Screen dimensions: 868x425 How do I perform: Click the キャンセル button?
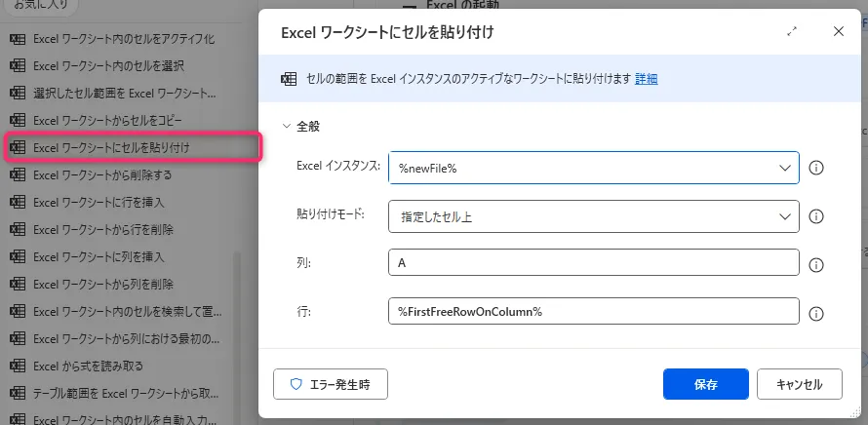pyautogui.click(x=799, y=384)
